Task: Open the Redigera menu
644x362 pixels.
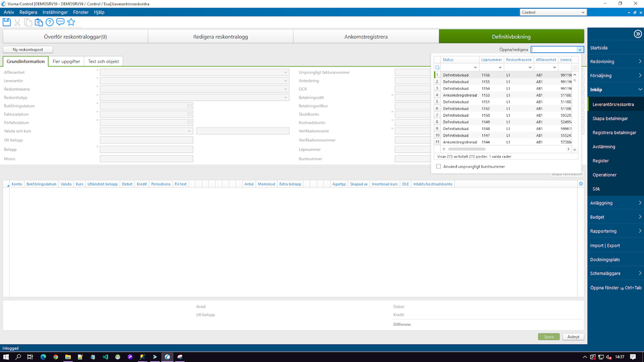Action: 28,12
